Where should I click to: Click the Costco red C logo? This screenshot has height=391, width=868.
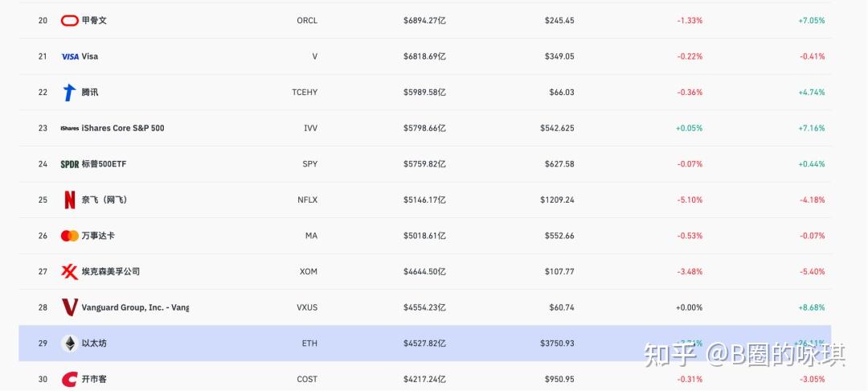coord(69,380)
